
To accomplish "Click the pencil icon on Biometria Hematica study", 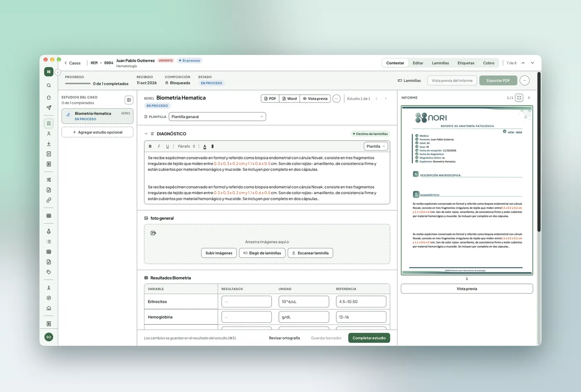I will [68, 114].
